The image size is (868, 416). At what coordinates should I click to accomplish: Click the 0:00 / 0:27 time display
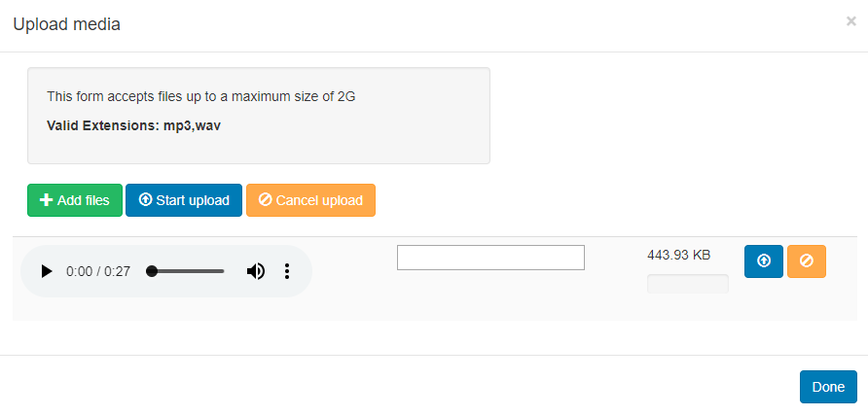coord(98,271)
